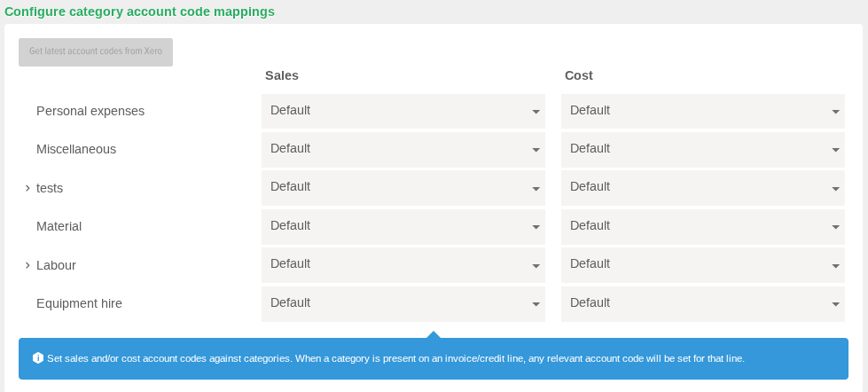Image resolution: width=868 pixels, height=392 pixels.
Task: Expand the tests category chevron
Action: coord(27,188)
